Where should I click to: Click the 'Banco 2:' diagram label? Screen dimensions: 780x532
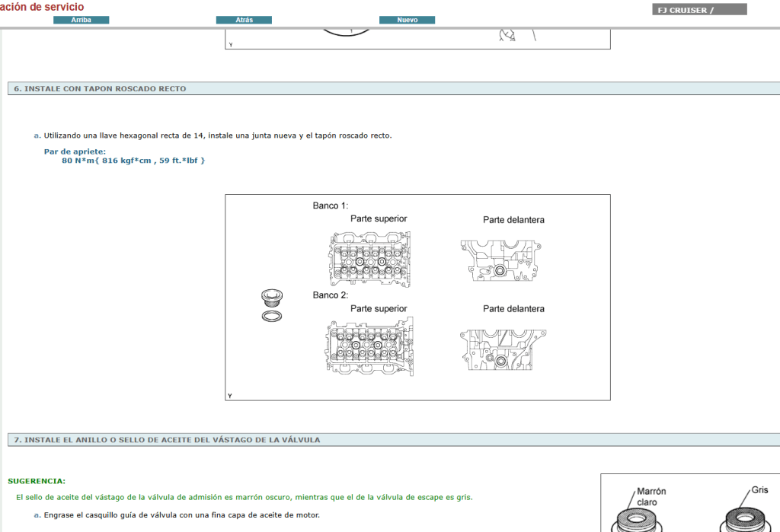330,295
